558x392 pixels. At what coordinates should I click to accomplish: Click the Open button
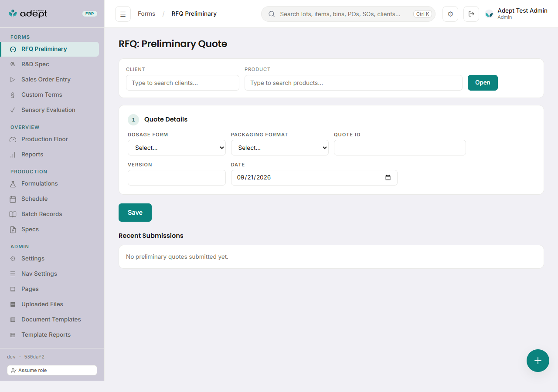click(483, 83)
